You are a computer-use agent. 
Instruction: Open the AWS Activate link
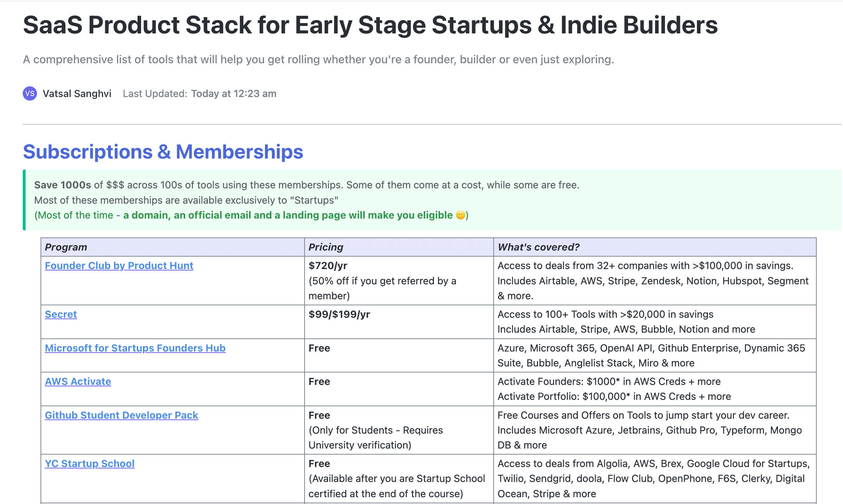78,381
